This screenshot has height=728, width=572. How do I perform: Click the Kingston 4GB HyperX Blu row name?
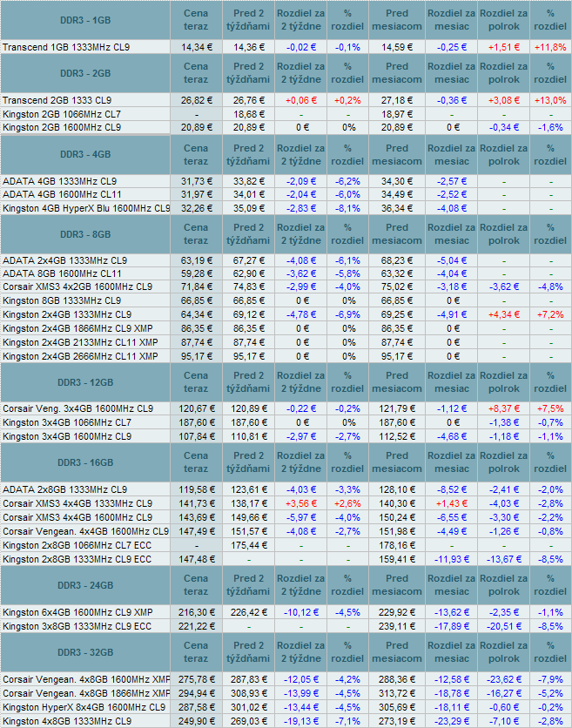[86, 208]
